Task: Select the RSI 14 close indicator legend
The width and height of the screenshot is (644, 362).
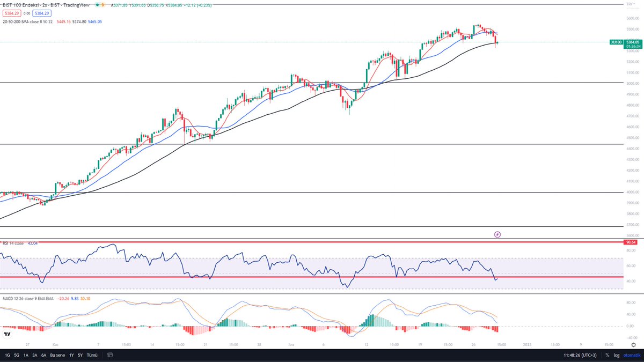Action: 13,243
